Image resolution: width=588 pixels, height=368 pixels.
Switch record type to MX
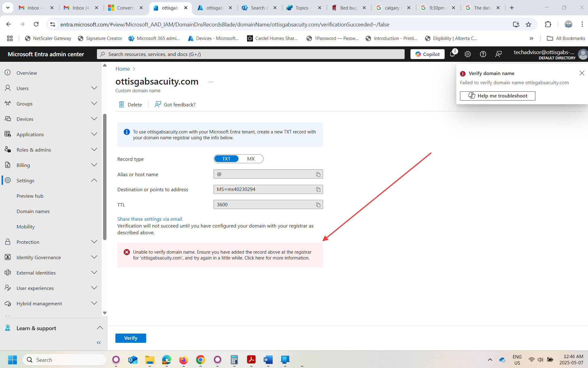pos(251,159)
